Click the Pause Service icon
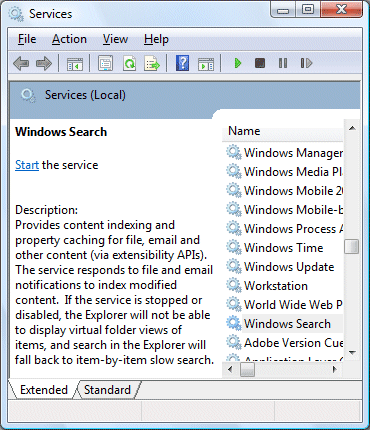The image size is (370, 430). pyautogui.click(x=283, y=63)
